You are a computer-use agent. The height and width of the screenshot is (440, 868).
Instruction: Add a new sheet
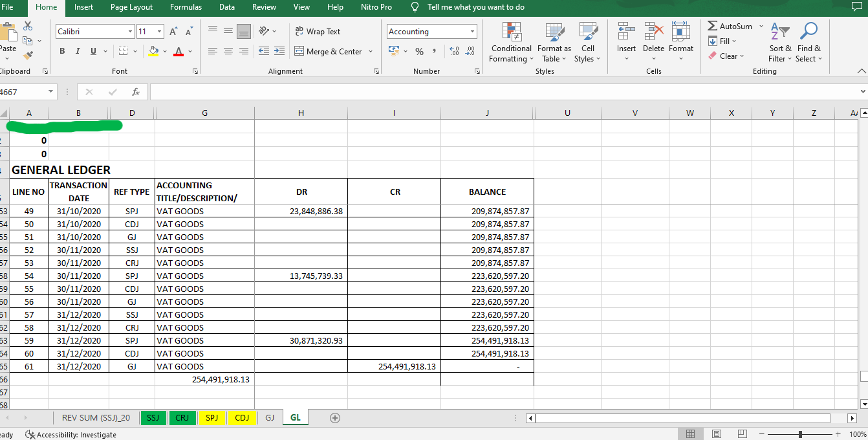334,418
